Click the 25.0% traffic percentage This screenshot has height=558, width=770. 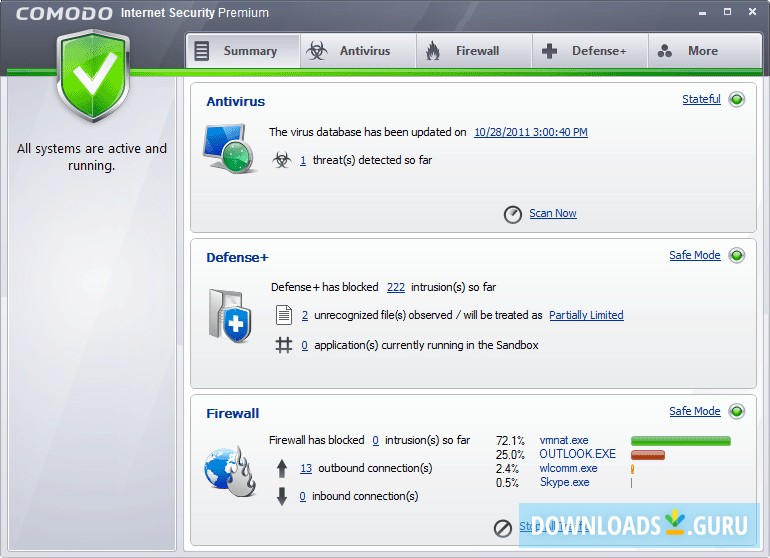coord(510,454)
